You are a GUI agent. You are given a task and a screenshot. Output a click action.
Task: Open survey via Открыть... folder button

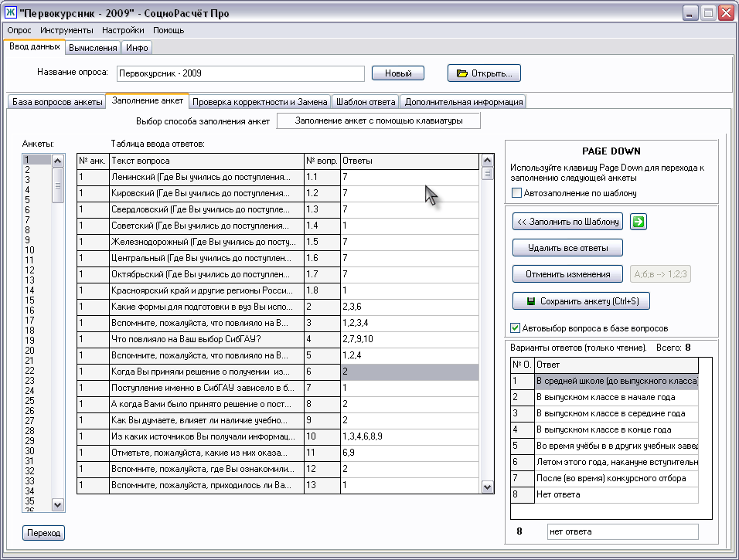click(484, 73)
